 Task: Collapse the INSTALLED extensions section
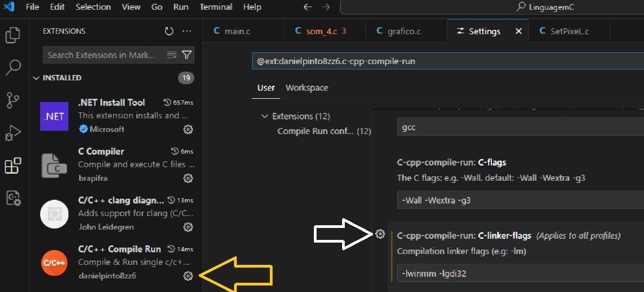tap(36, 78)
